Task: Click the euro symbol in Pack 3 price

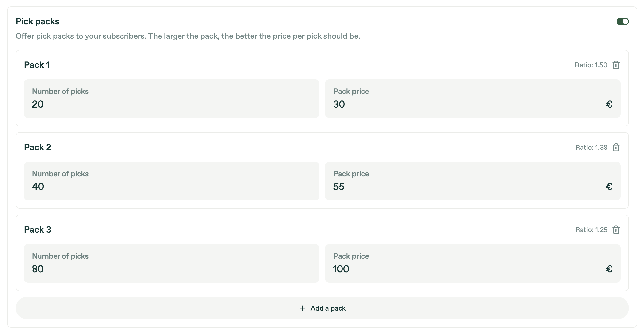Action: (x=609, y=269)
